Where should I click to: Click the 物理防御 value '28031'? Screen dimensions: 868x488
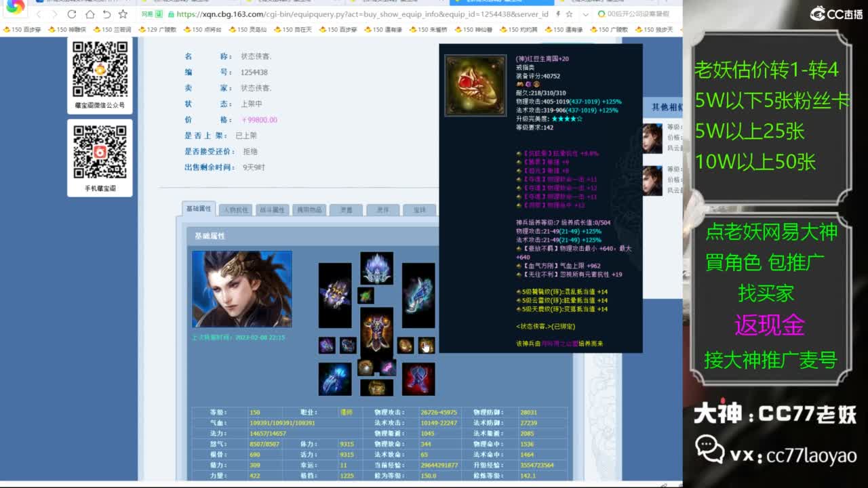point(529,412)
